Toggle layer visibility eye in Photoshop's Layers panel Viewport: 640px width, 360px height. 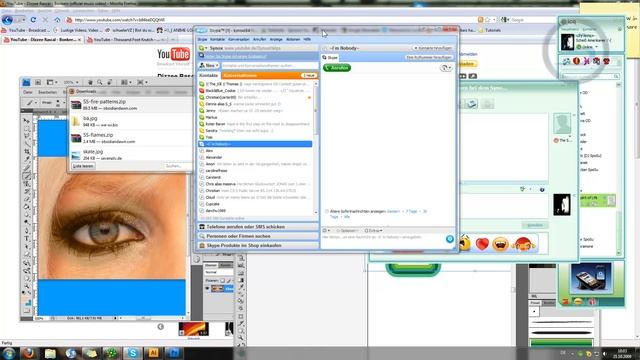(207, 289)
